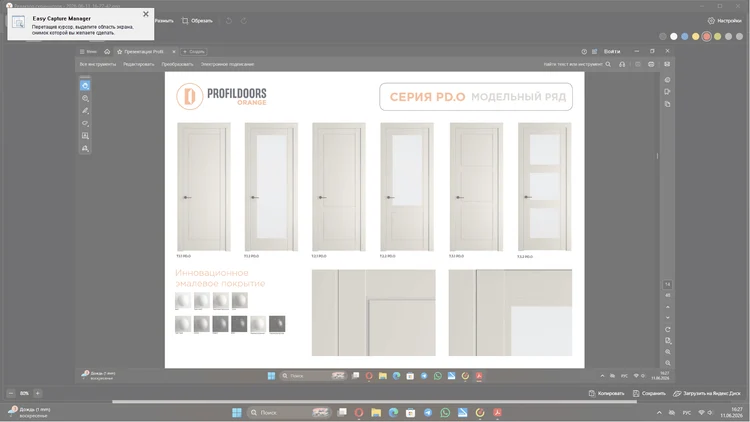
Task: Pick the selected red color swatch
Action: pos(706,36)
